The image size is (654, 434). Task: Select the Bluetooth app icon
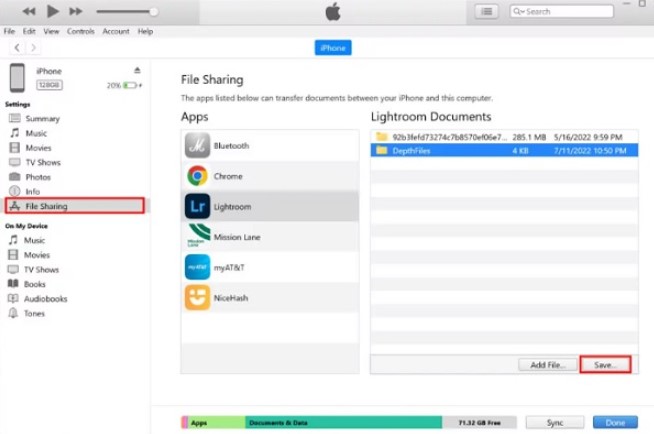(x=197, y=146)
